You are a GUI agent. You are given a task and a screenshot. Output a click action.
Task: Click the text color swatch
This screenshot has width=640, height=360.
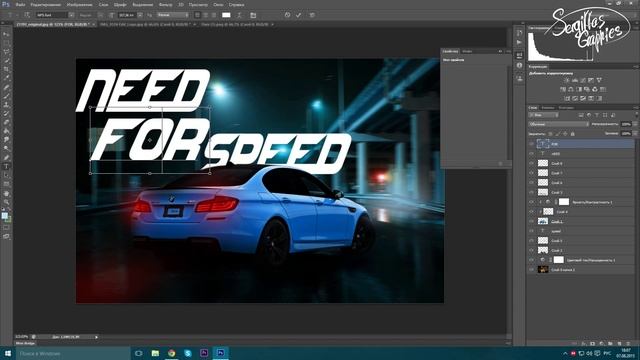click(226, 15)
